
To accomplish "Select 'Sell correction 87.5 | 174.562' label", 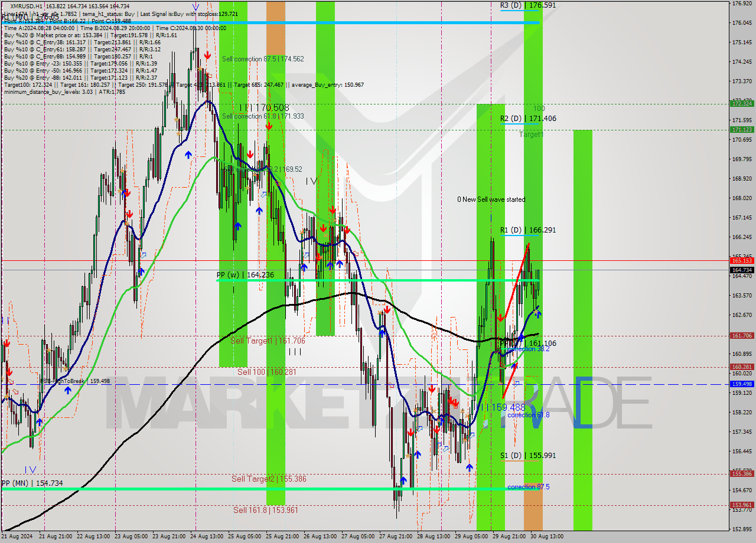I will pyautogui.click(x=263, y=59).
